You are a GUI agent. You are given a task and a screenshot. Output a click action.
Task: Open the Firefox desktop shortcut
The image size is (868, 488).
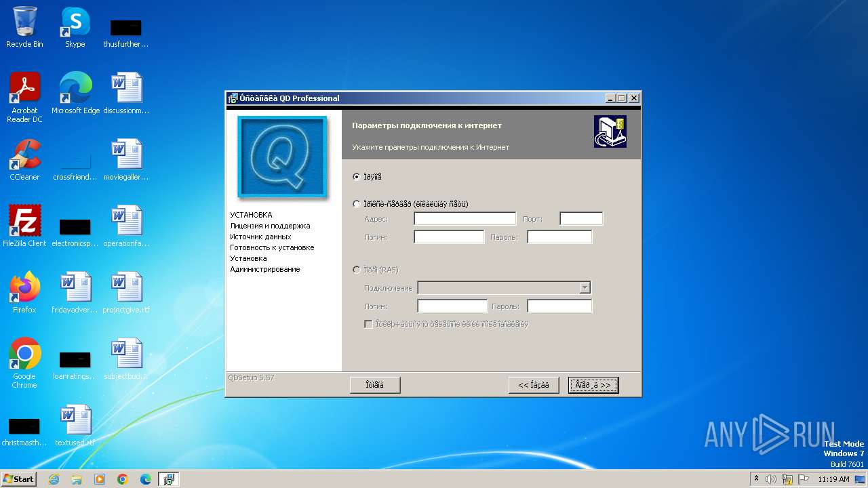pyautogui.click(x=24, y=292)
